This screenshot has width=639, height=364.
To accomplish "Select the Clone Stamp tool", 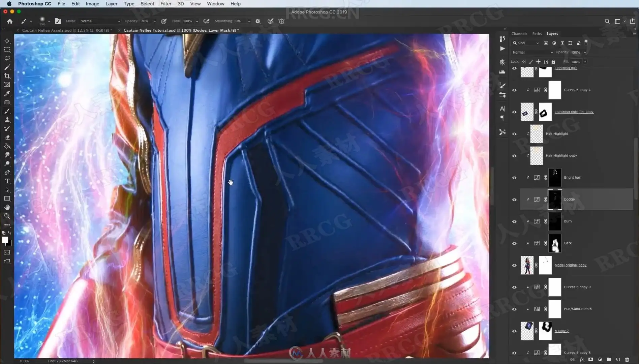I will pos(7,120).
